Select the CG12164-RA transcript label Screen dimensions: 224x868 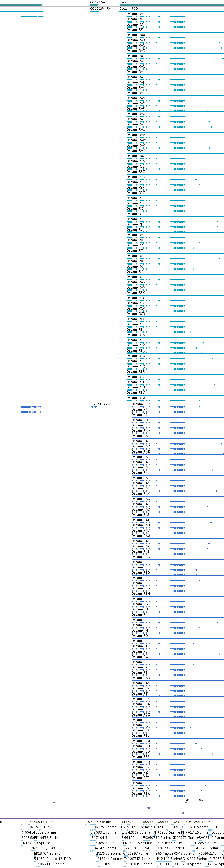pos(101,8)
